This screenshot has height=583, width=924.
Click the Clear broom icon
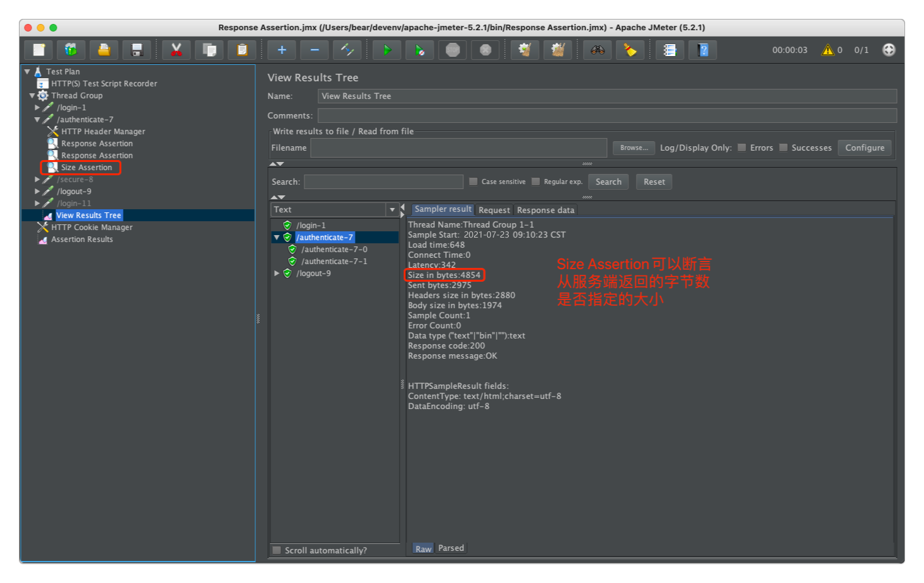click(x=525, y=50)
